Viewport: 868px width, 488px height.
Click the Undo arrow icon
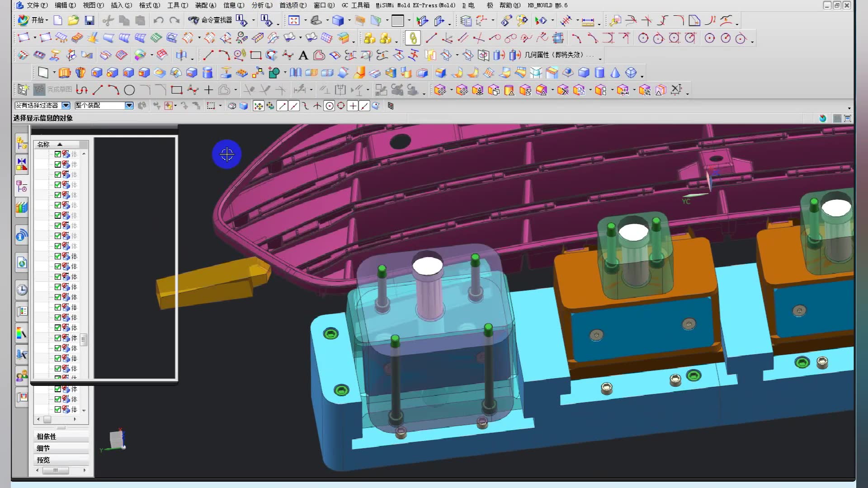click(x=158, y=21)
